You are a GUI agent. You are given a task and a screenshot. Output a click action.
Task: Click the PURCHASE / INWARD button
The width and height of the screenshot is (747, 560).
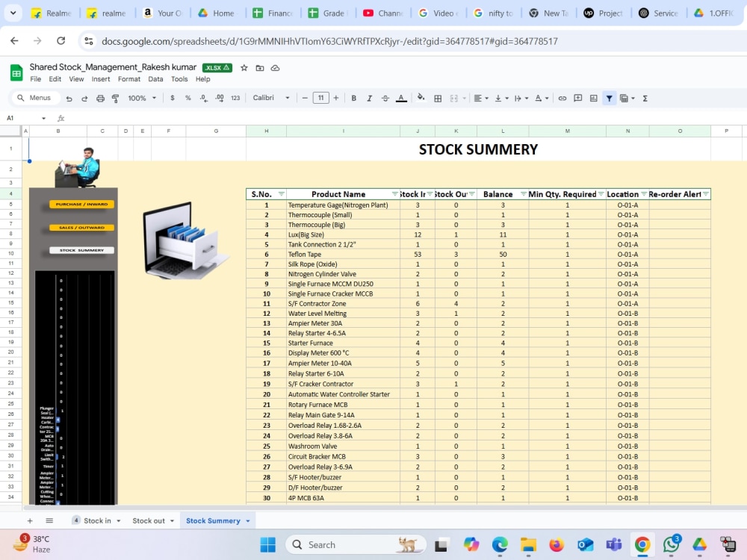click(x=81, y=205)
